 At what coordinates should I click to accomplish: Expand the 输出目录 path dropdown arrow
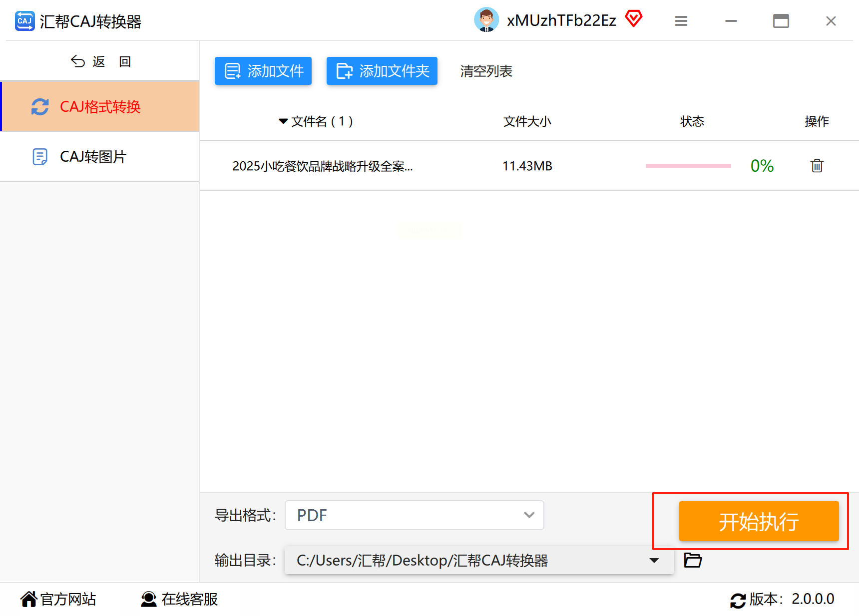pos(654,561)
